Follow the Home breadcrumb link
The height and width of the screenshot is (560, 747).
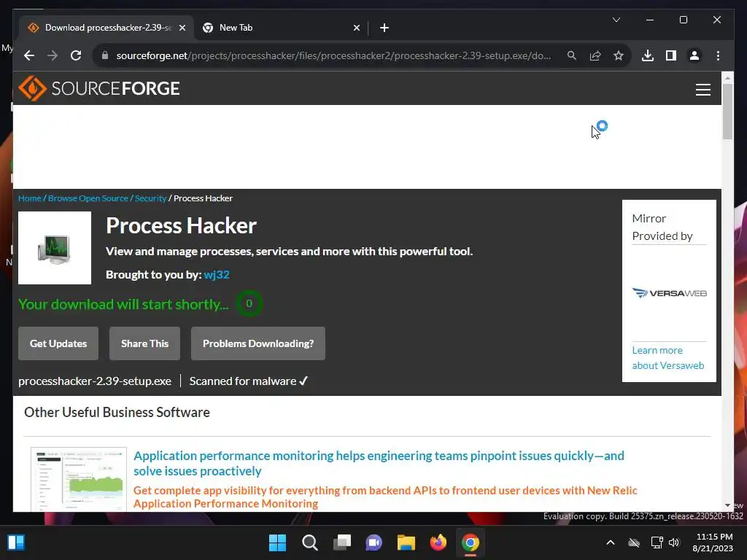pyautogui.click(x=29, y=198)
